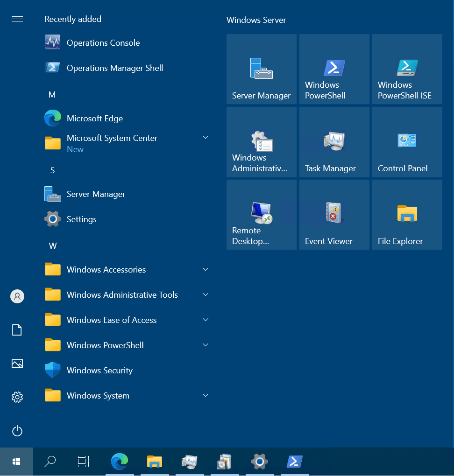Open the Server Manager tile
This screenshot has height=476, width=454.
pos(262,69)
